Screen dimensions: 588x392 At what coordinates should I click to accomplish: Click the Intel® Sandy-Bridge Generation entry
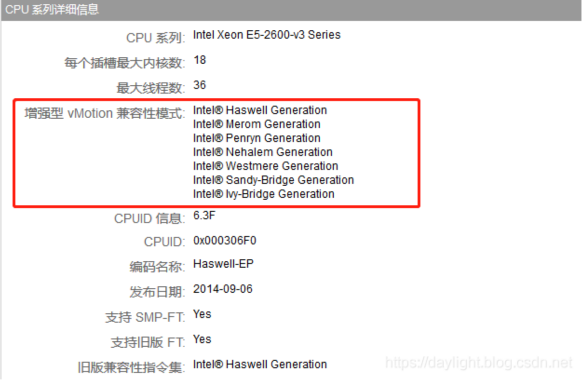(274, 180)
